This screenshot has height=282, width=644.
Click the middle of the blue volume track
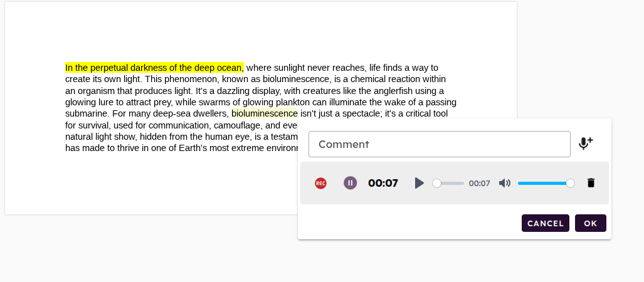point(543,183)
